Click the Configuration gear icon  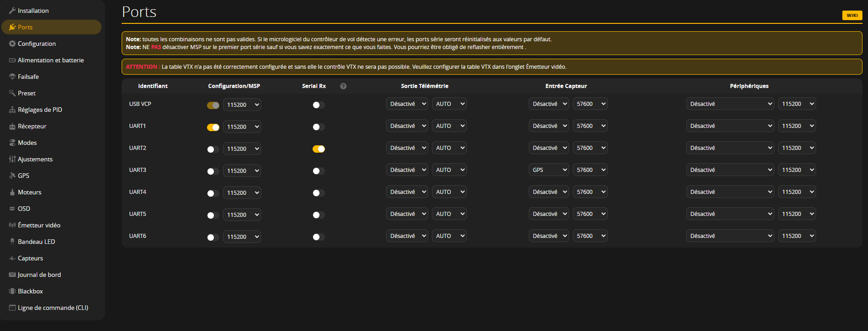pyautogui.click(x=12, y=44)
